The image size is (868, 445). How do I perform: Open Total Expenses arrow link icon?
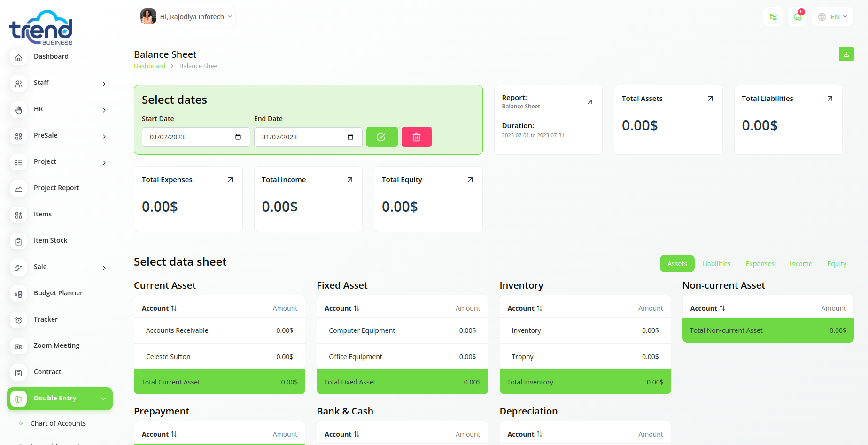pyautogui.click(x=230, y=180)
